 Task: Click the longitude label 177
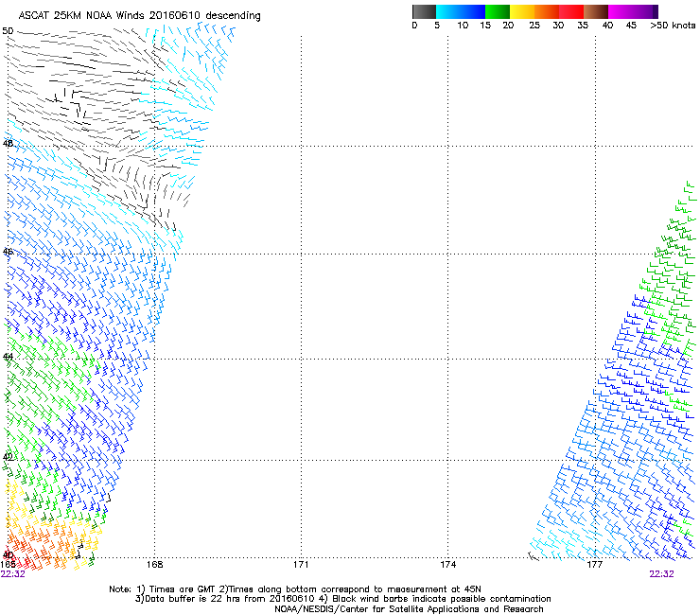(594, 565)
